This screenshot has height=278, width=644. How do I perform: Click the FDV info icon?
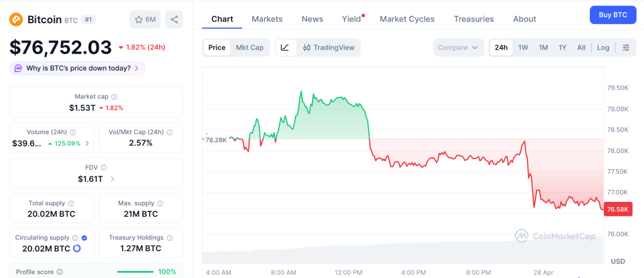(104, 168)
